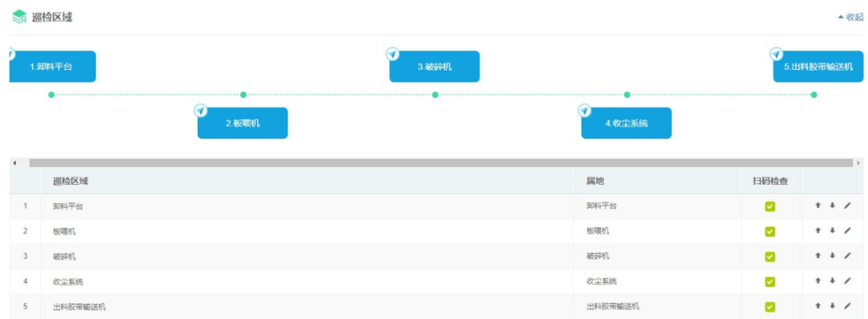The width and height of the screenshot is (868, 319).
Task: Move 出料胶带输送机 row up with arrow
Action: 817,305
